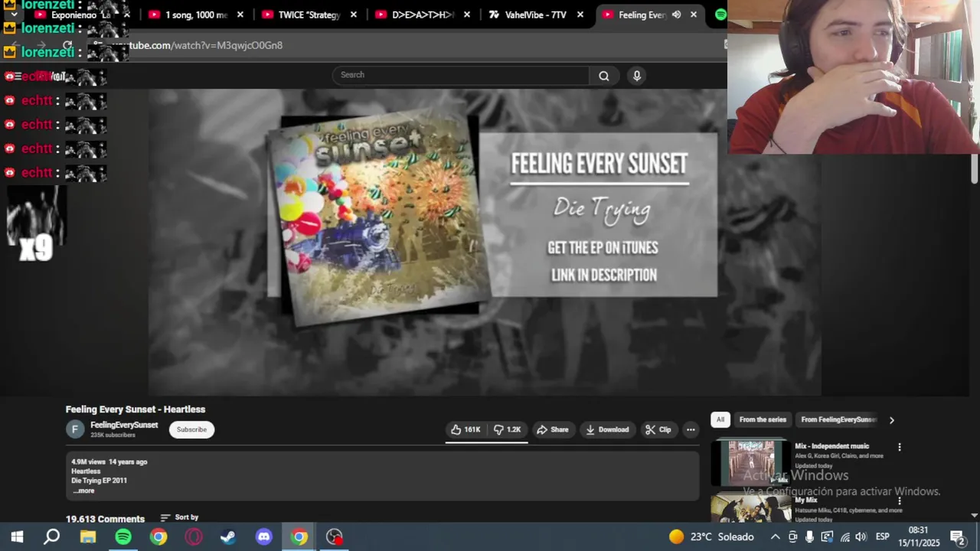Viewport: 980px width, 551px height.
Task: Launch Steam from the taskbar
Action: 228,537
